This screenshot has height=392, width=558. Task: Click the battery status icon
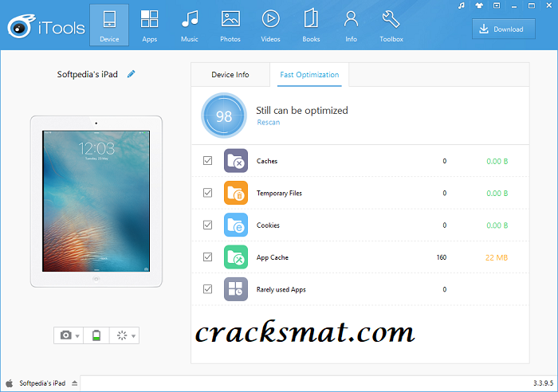tap(96, 335)
